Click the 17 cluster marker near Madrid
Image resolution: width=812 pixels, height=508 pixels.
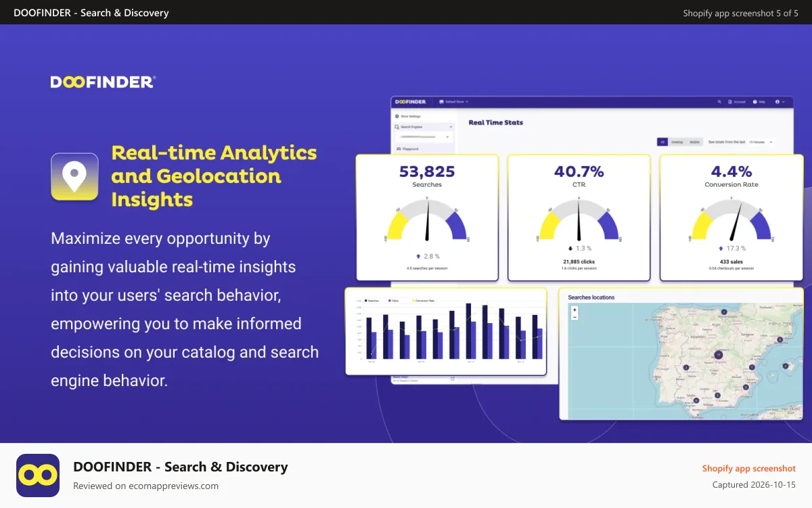(x=719, y=355)
